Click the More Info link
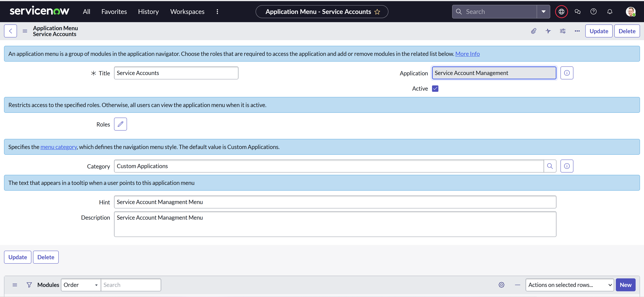 tap(468, 54)
